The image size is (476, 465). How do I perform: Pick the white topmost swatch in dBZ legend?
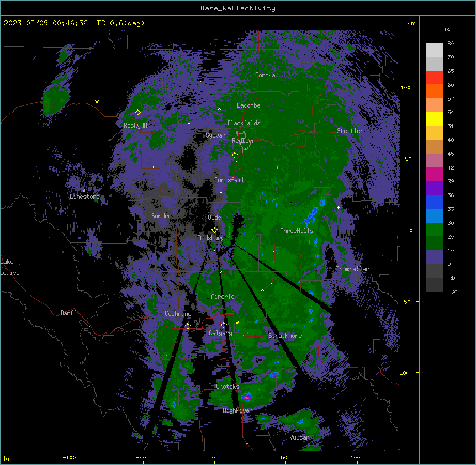coord(434,50)
